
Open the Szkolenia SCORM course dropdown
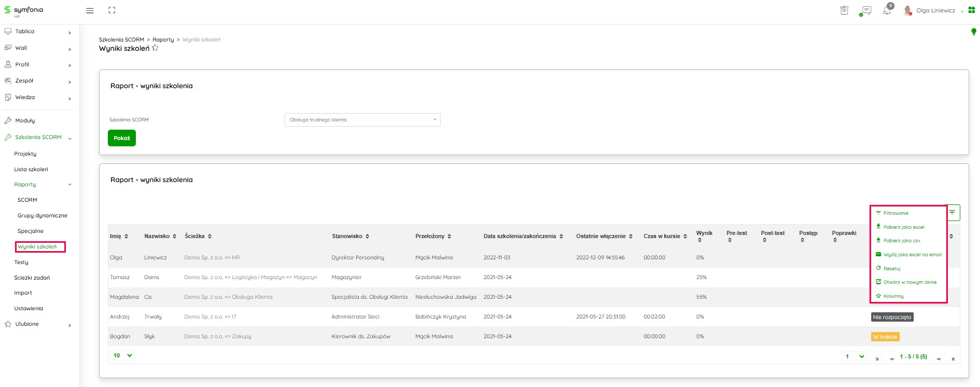pyautogui.click(x=362, y=120)
